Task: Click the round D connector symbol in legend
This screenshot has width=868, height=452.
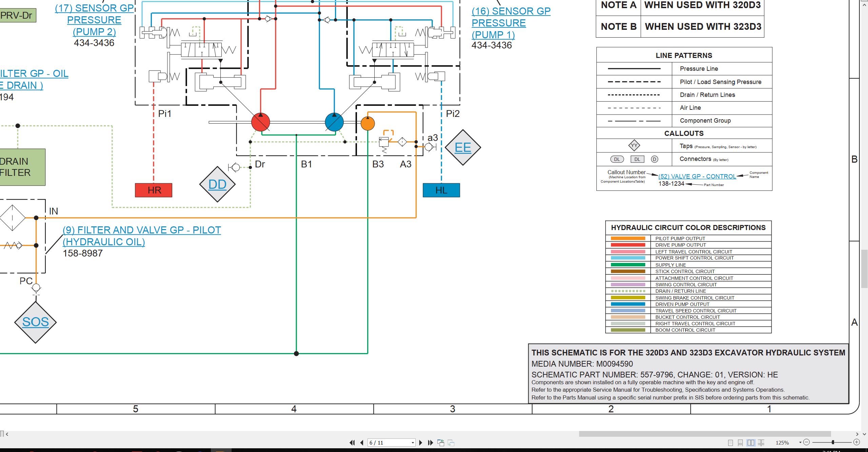Action: pyautogui.click(x=654, y=159)
